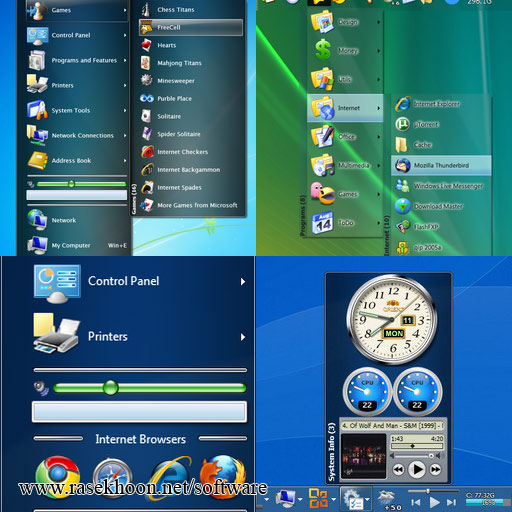Fast-forward the track in media widget

tap(435, 470)
